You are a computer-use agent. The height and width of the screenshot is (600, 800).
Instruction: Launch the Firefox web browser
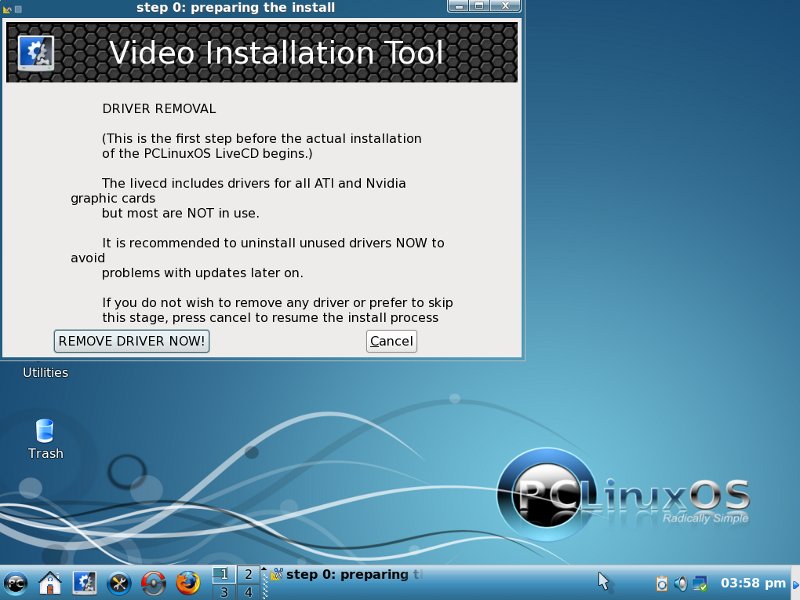coord(187,582)
